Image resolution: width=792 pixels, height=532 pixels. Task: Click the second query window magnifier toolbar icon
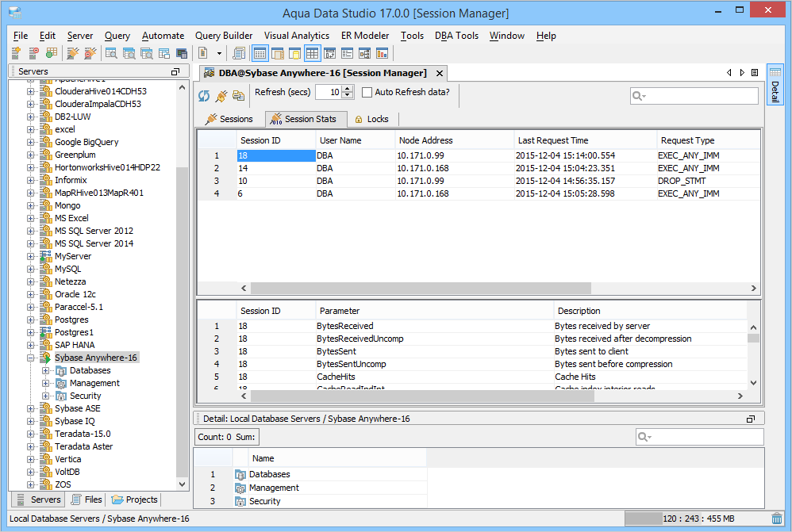point(129,53)
